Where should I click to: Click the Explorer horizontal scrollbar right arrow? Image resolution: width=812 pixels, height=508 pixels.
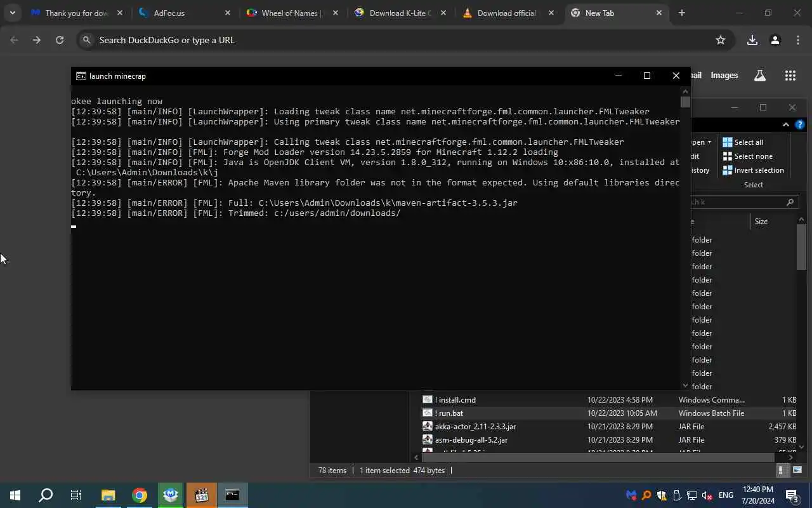[x=790, y=457]
